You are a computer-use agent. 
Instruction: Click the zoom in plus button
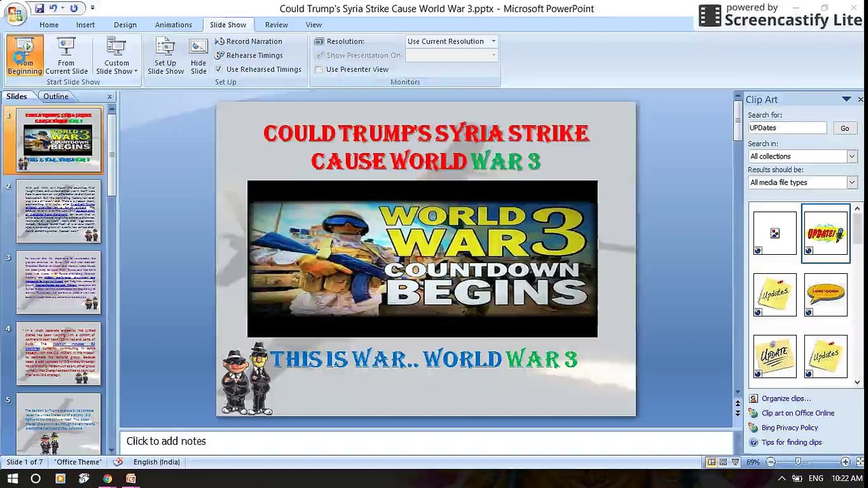pos(845,462)
